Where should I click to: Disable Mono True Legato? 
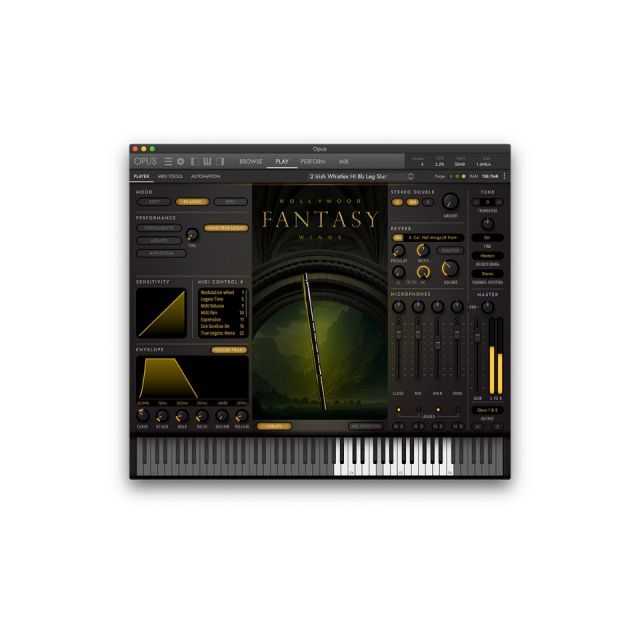click(x=226, y=228)
